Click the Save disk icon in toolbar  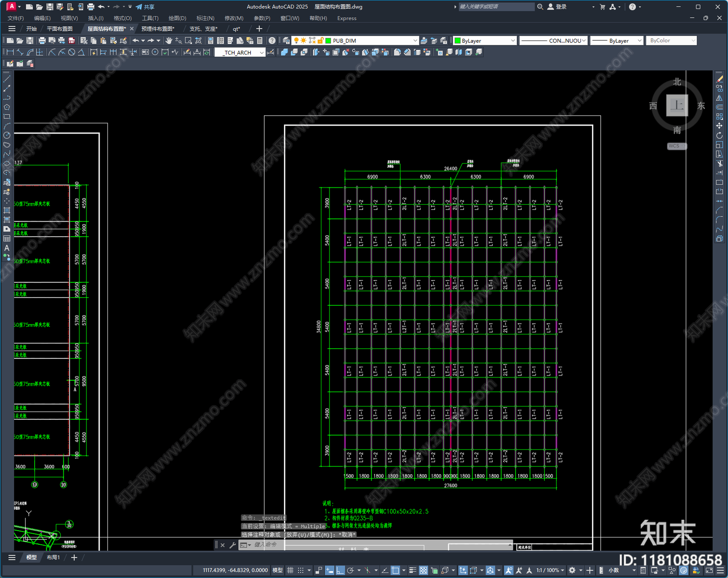(30, 41)
